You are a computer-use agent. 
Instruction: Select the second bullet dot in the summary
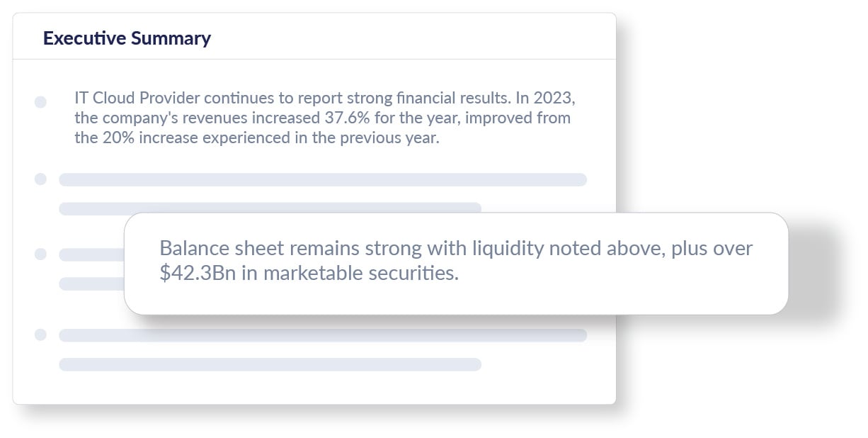(40, 179)
